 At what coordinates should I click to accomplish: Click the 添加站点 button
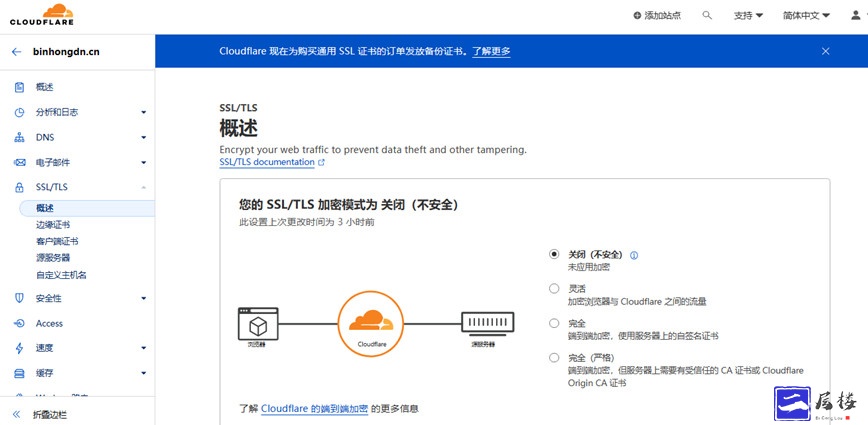[x=657, y=15]
